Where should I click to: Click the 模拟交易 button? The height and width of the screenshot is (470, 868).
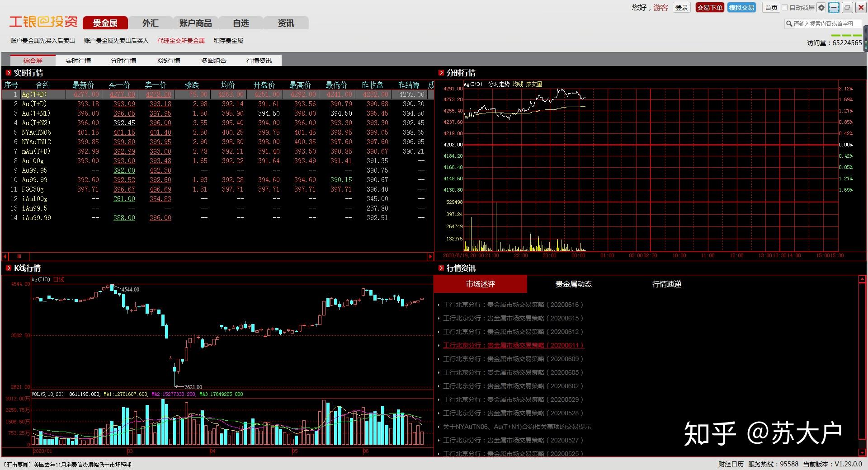coord(741,8)
